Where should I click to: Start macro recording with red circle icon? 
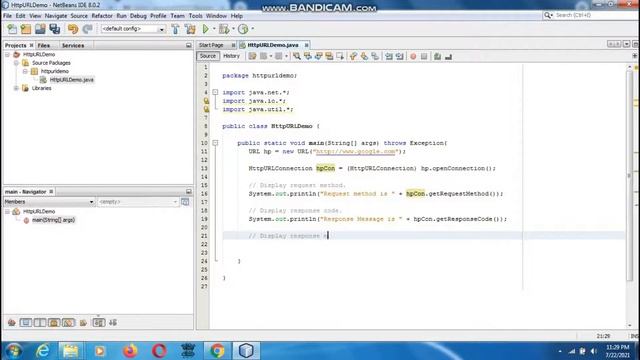(x=413, y=56)
